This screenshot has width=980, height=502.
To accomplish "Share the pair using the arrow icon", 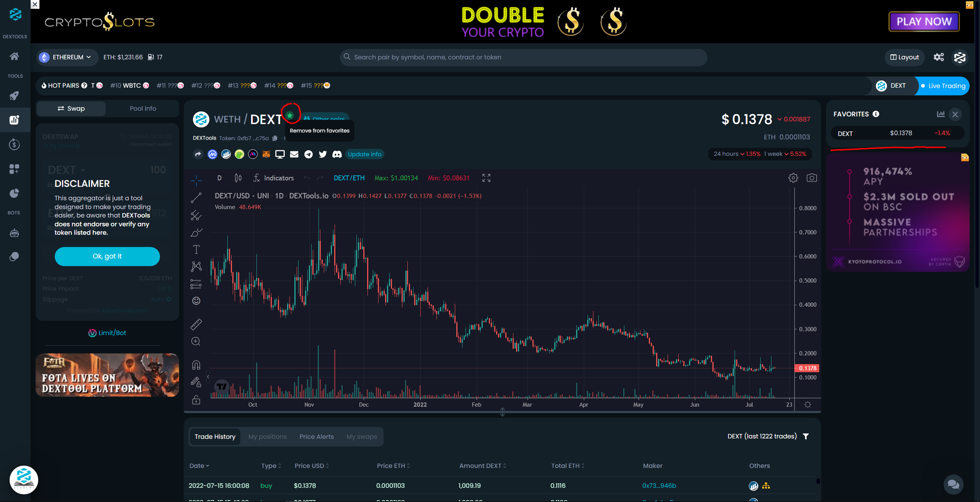I will pyautogui.click(x=198, y=154).
